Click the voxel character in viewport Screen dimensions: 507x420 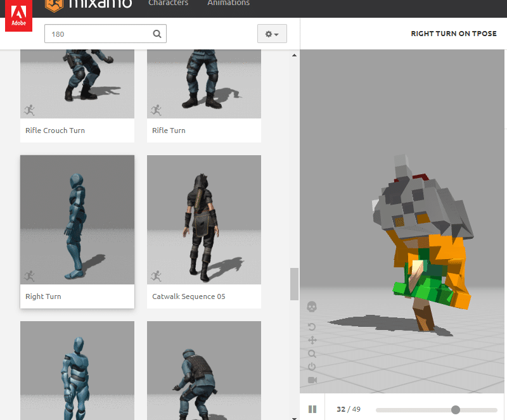click(422, 243)
